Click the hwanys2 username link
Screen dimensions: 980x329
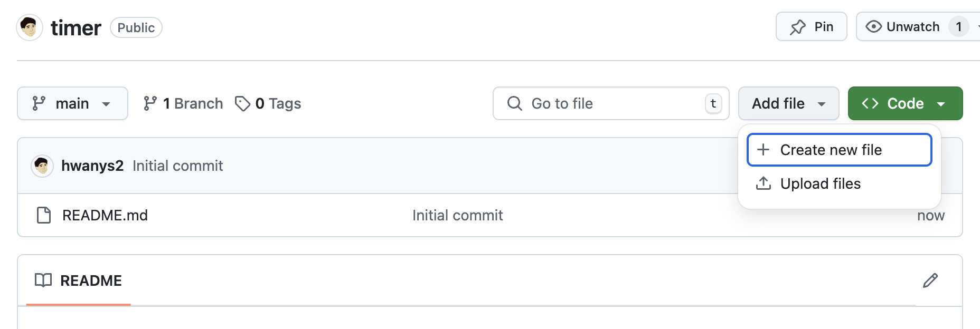pyautogui.click(x=92, y=166)
